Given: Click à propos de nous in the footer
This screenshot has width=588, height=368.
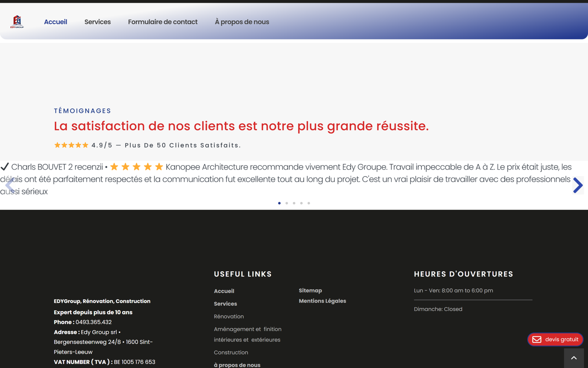Looking at the screenshot, I should click(237, 365).
